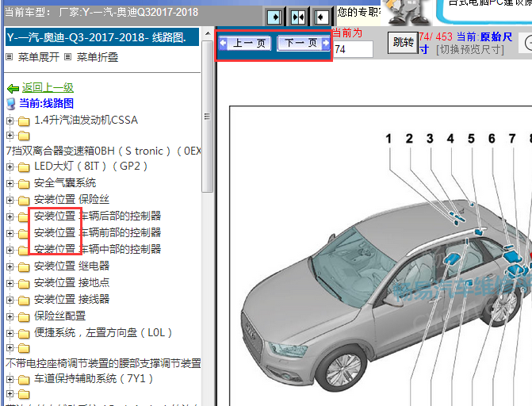Screen dimensions: 532x406
Task: Open LED大灯 (8IT) (GP2) item
Action: (90, 166)
